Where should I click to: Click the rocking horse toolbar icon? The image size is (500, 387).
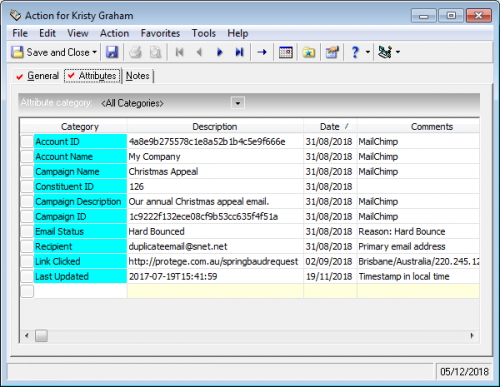click(385, 52)
